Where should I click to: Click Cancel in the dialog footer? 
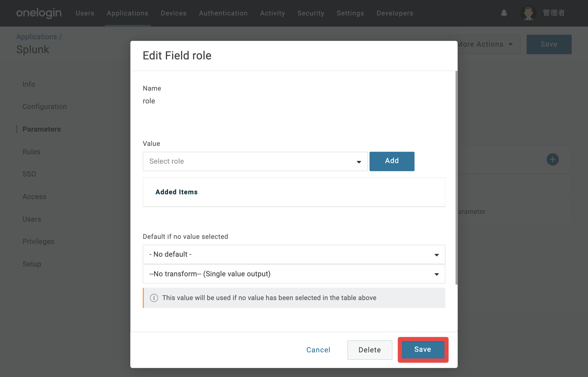(x=318, y=350)
